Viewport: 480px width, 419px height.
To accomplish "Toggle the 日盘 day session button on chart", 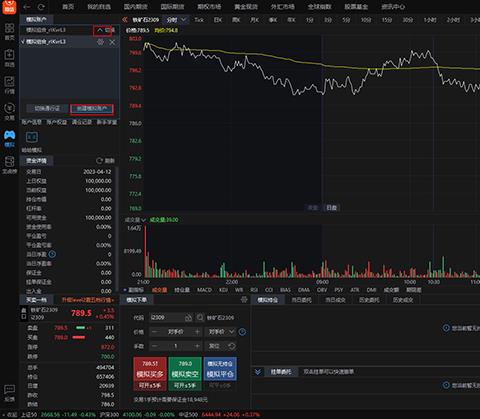I will click(x=332, y=207).
